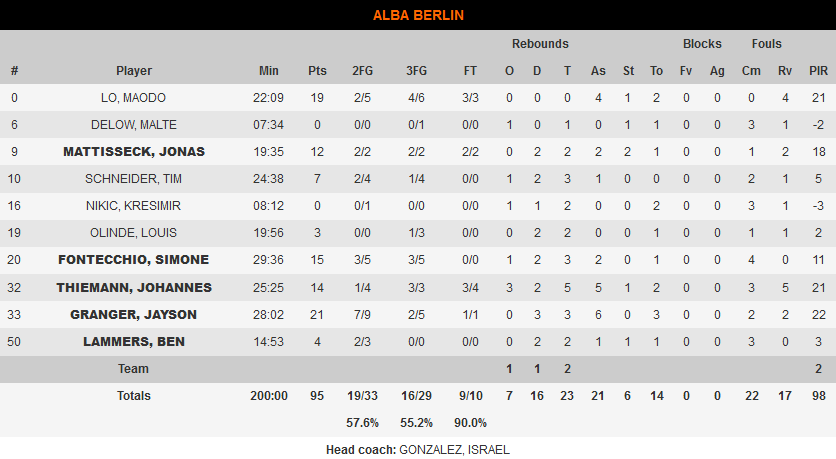Viewport: 836px width, 459px height.
Task: Open player link THIEMANN, JOHANNES
Action: pos(134,288)
